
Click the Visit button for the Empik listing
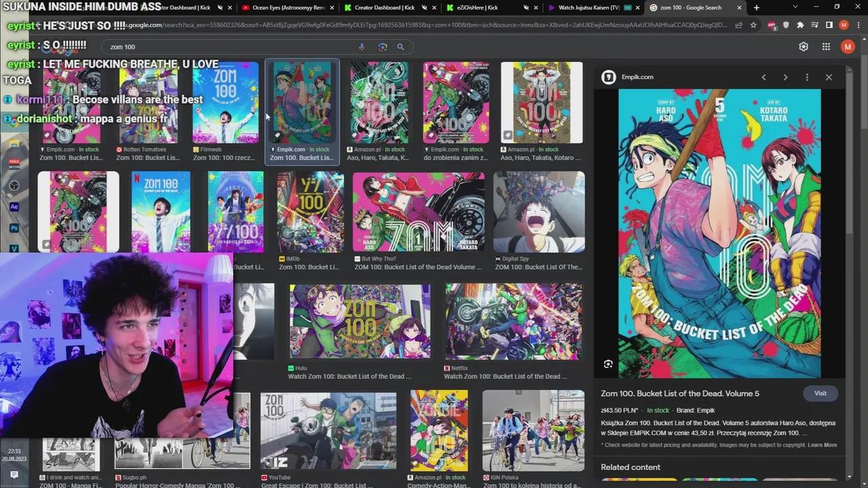coord(821,393)
